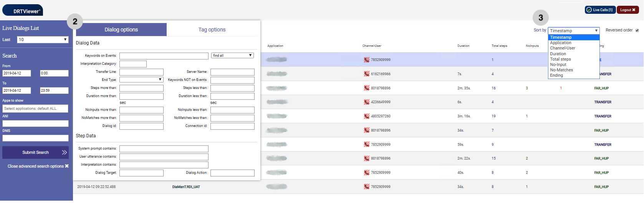Click the X icon on the Logout button
The image size is (644, 211).
coord(634,10)
